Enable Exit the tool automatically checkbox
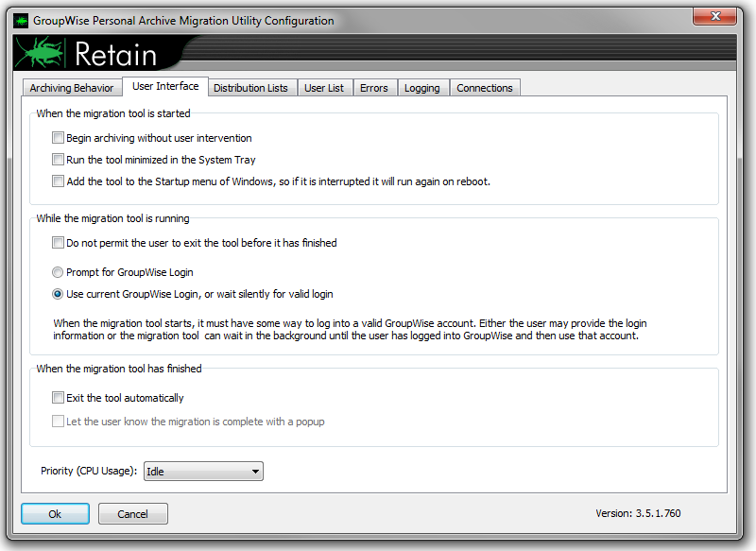Viewport: 756px width, 551px height. point(58,398)
